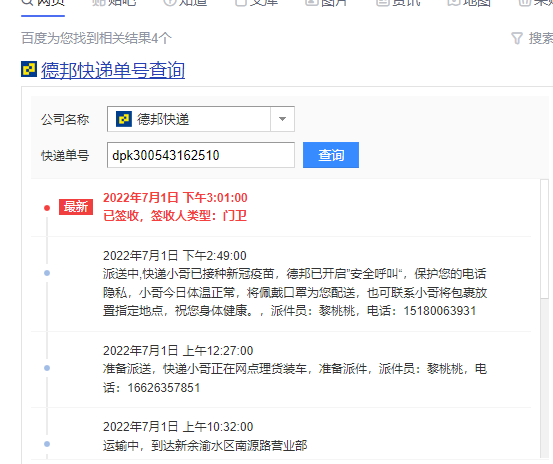Click the Debang icon inside company selector
This screenshot has width=553, height=464.
pyautogui.click(x=124, y=119)
